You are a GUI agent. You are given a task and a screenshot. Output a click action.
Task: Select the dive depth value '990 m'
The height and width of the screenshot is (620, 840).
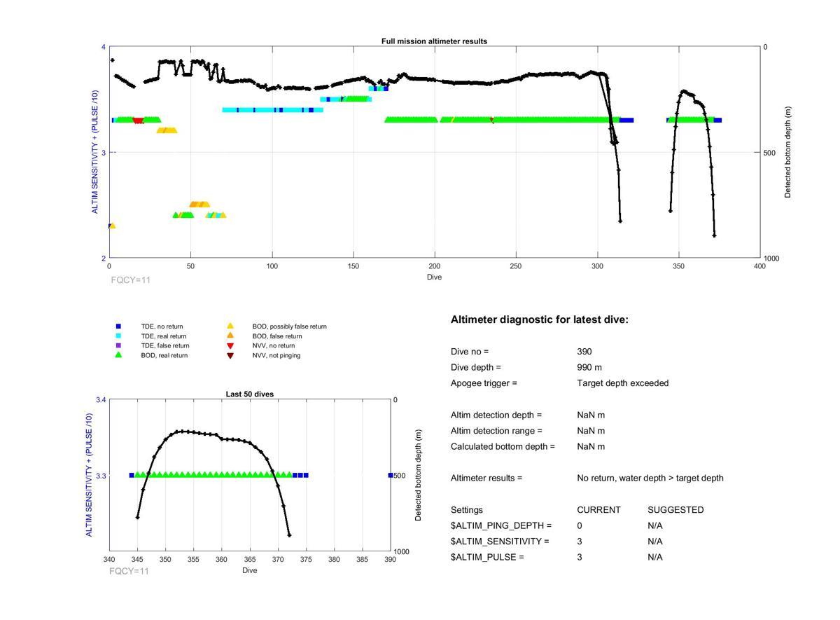click(x=589, y=367)
